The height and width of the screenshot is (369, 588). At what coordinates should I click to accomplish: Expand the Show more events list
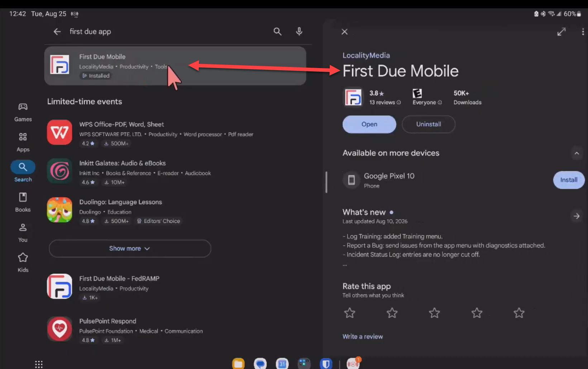(130, 248)
